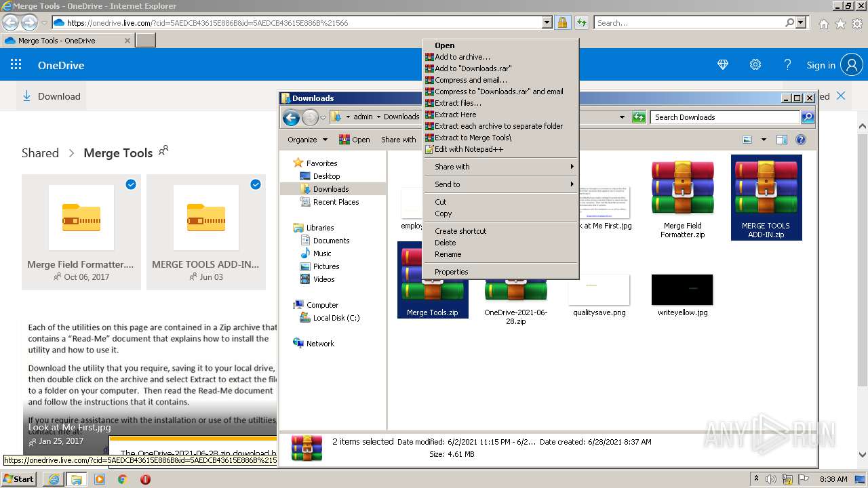Click the IE address bar URL
868x488 pixels.
tap(208, 23)
